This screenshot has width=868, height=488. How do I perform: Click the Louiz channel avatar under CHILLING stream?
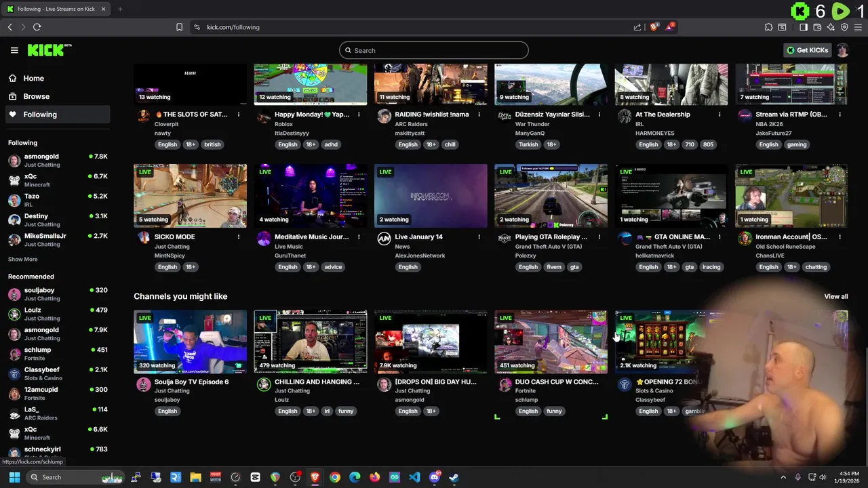[x=264, y=384]
